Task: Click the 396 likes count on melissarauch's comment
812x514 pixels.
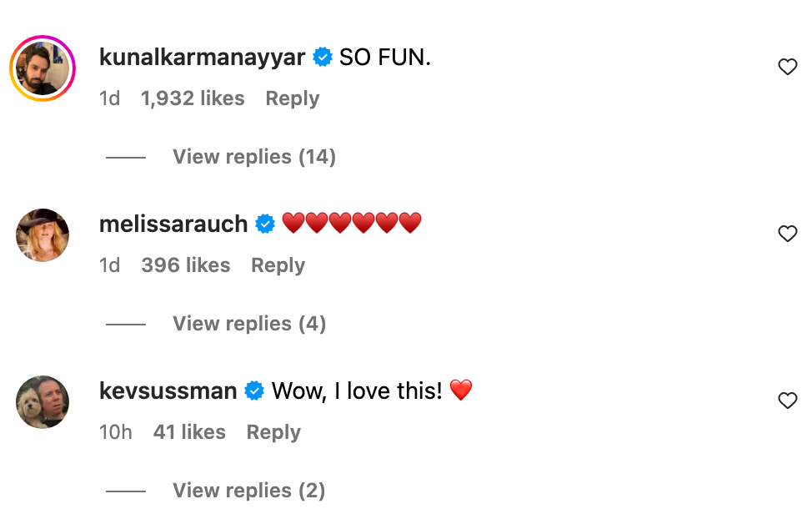Action: pos(187,265)
